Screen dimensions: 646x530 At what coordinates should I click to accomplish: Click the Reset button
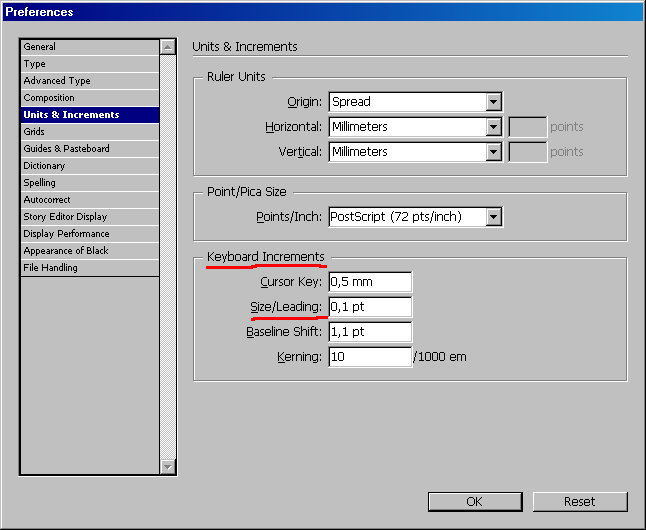[580, 502]
